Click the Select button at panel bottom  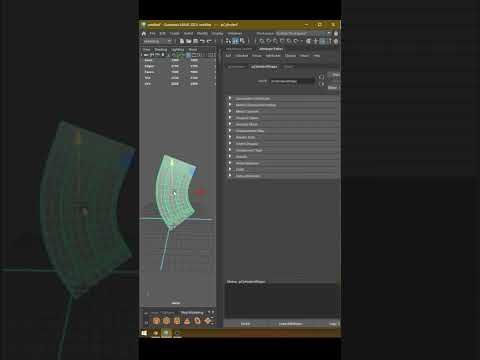coord(245,324)
